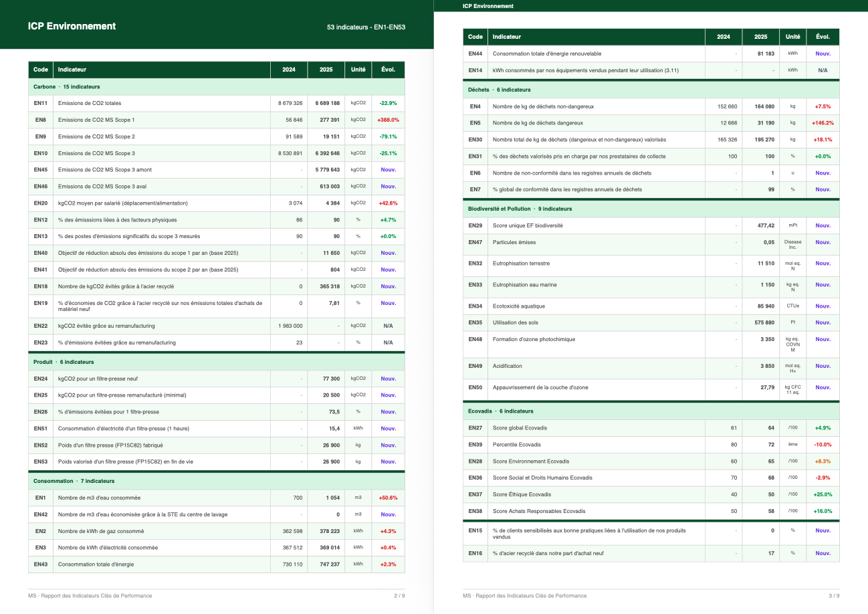Click the '+146.2%' evolution value
The height and width of the screenshot is (614, 868).
823,123
